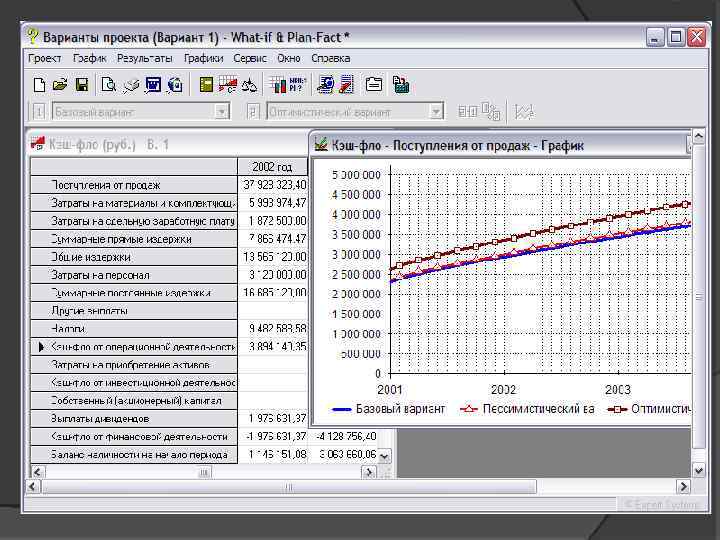Click main window scrollbar down arrow
The width and height of the screenshot is (720, 540).
tap(698, 471)
